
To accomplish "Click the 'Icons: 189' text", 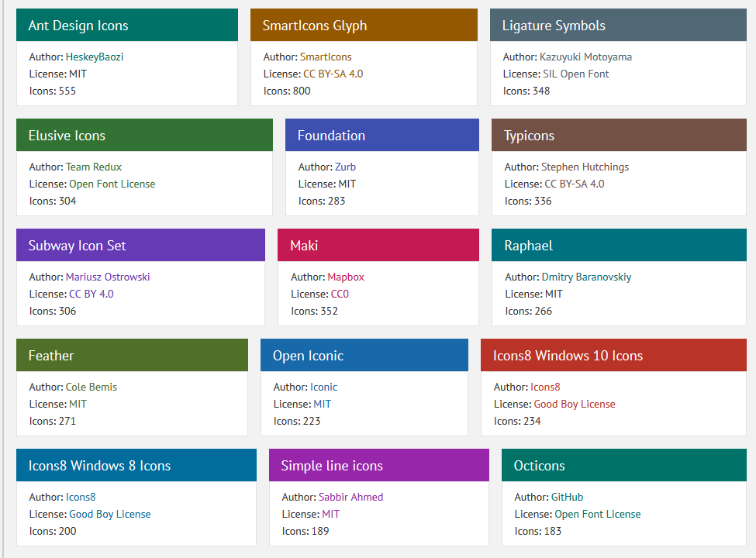I will (306, 531).
